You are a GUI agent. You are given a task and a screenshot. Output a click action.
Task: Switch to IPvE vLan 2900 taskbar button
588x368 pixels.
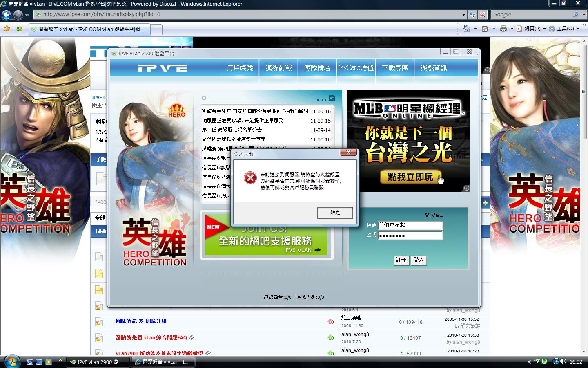98,362
